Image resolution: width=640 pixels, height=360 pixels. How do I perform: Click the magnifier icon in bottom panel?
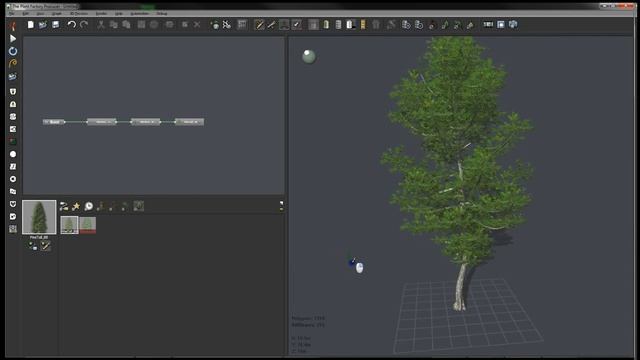(89, 206)
